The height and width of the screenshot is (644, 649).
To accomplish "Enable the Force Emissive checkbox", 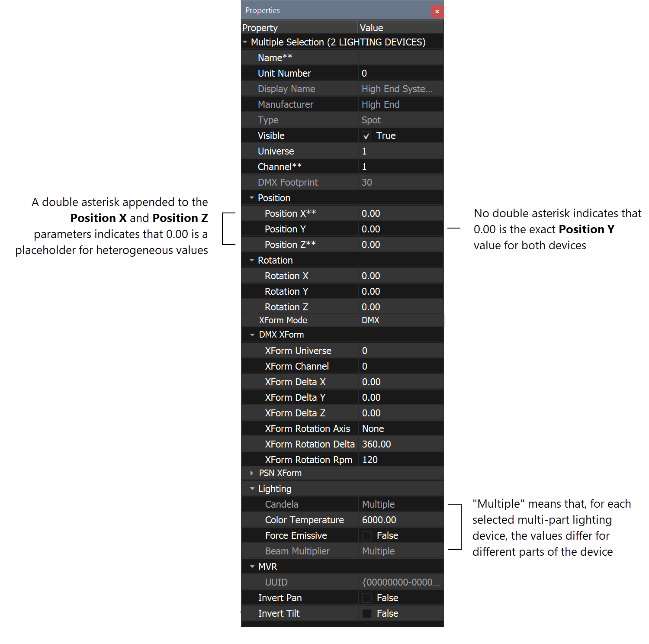I will coord(366,536).
